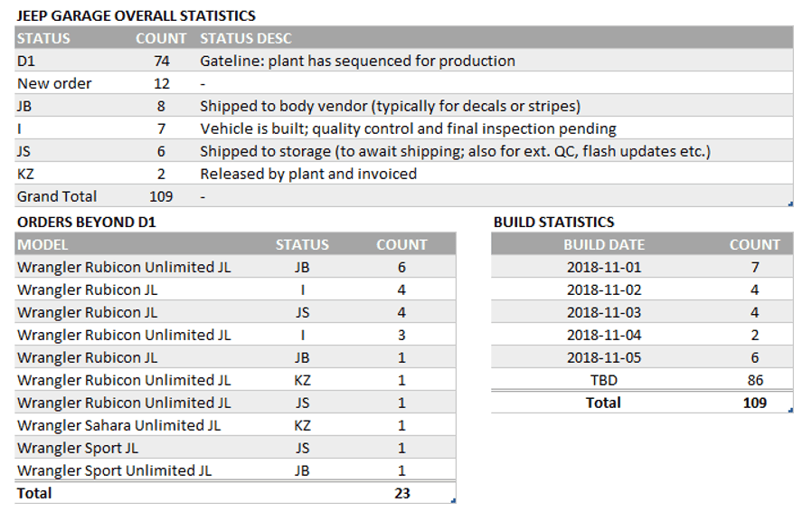The height and width of the screenshot is (522, 812).
Task: Click 'Shipped to body vendor' description cell
Action: pyautogui.click(x=390, y=106)
